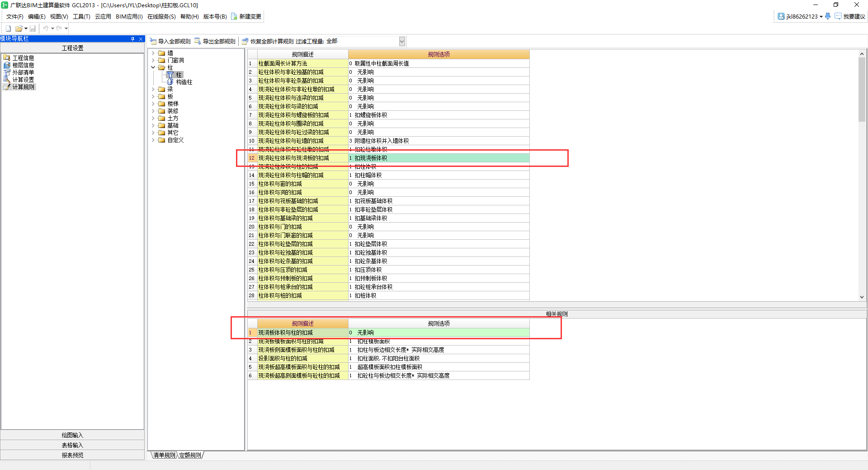Click the 导出全部规则 export icon

click(198, 41)
